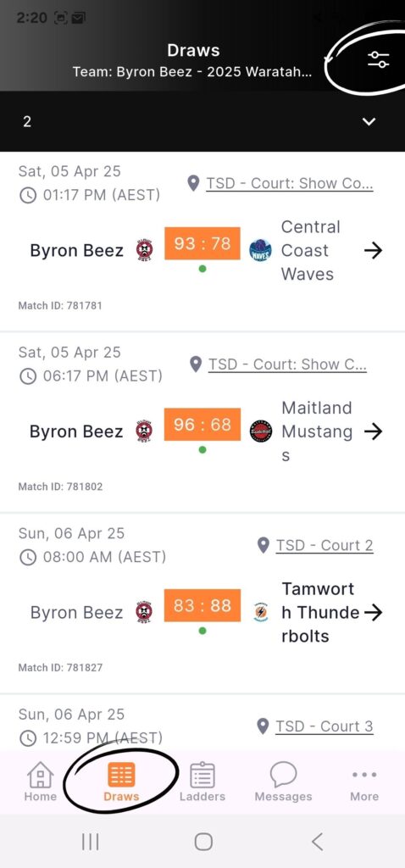Click the Central Coast Waves team logo
Viewport: 405px width, 868px height.
[261, 250]
